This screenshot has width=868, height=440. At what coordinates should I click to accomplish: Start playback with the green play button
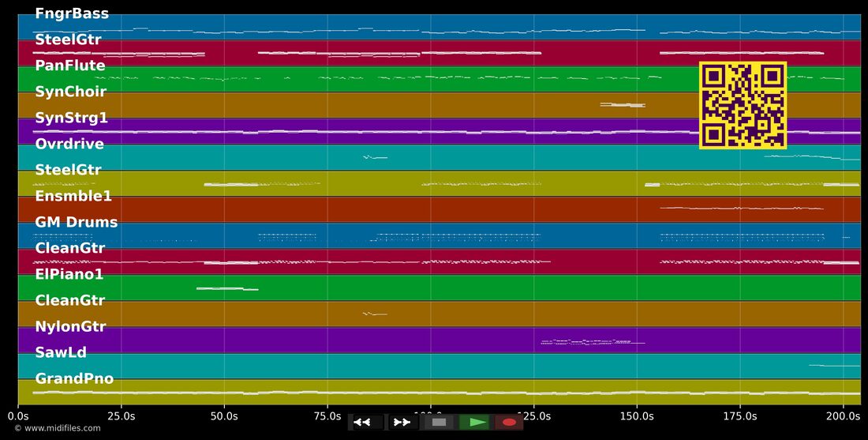(474, 423)
